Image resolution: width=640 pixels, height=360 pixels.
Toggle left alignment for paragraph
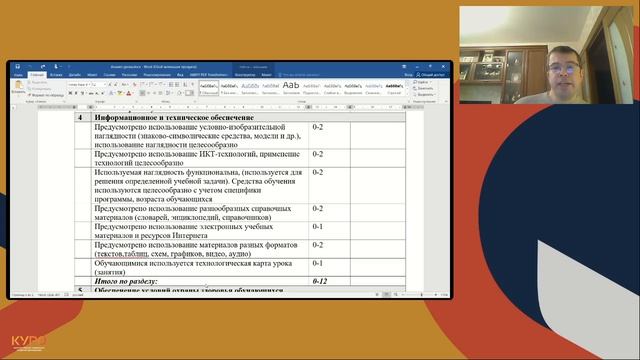pos(142,93)
